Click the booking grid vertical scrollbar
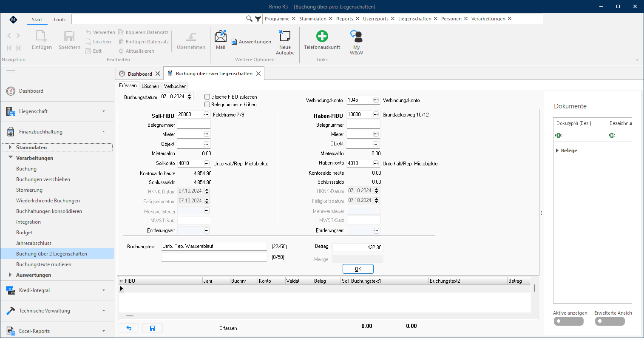The width and height of the screenshot is (644, 338). coord(534,288)
